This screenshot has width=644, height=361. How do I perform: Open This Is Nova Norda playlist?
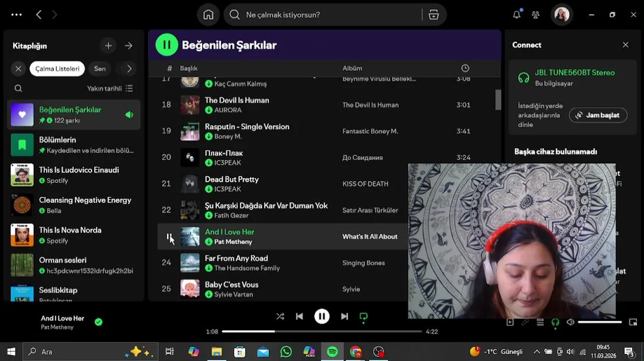74,235
